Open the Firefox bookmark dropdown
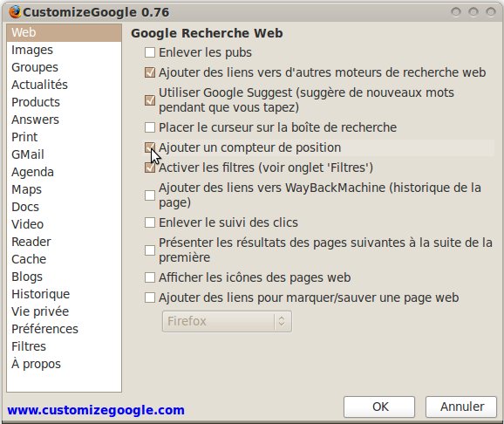 [x=227, y=321]
